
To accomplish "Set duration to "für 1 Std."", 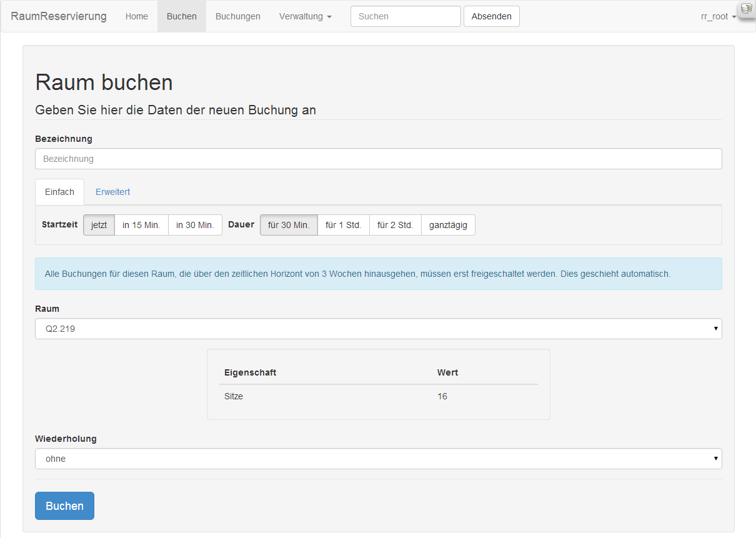I will coord(343,224).
